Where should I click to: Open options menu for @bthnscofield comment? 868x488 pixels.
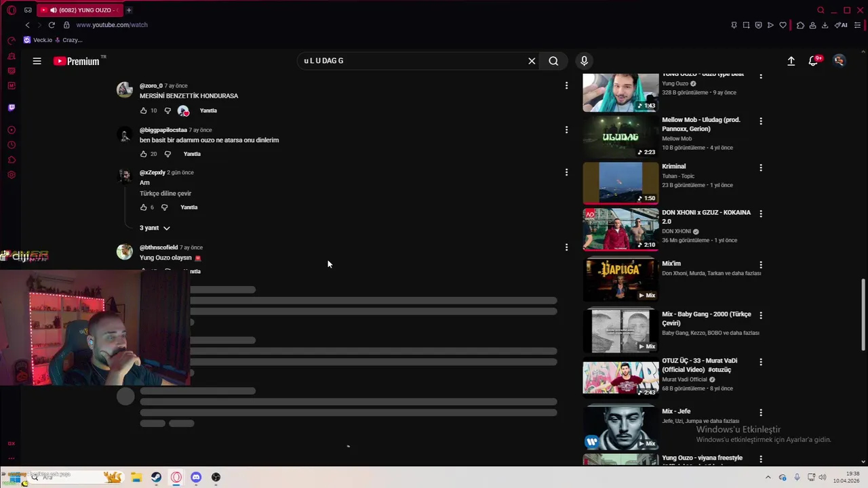566,247
